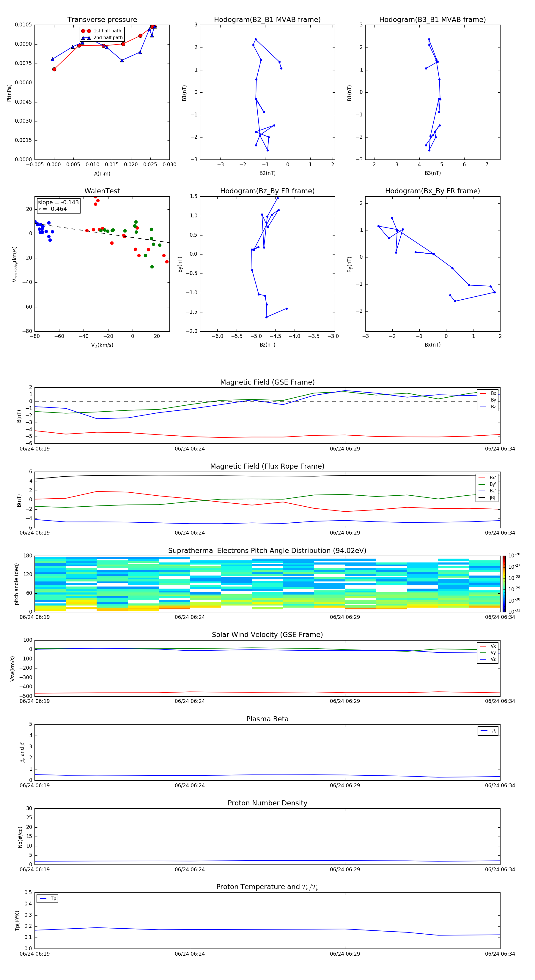Screen dimensions: 535x980
Task: Click the beta_p legend in Plasma Beta plot
Action: [488, 731]
